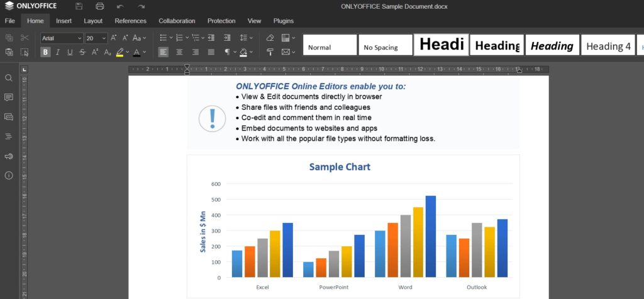Open the Chat panel in left sidebar
The image size is (644, 299).
(x=9, y=117)
